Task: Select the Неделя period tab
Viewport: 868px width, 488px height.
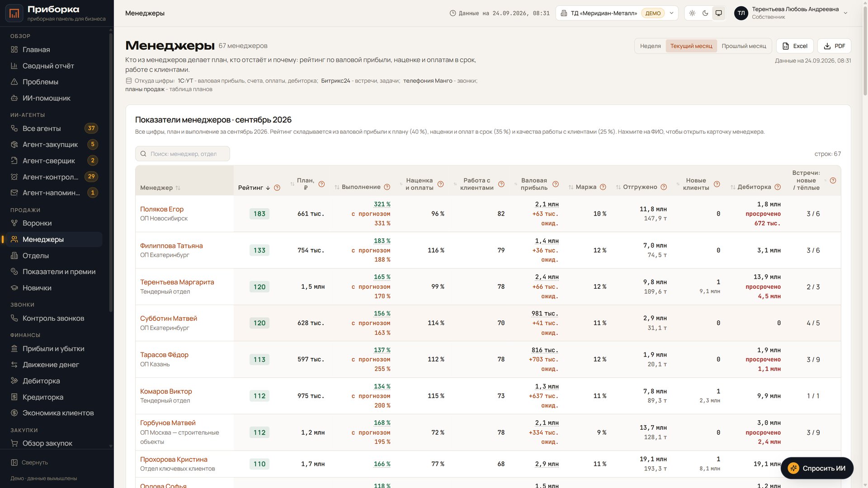Action: coord(650,46)
